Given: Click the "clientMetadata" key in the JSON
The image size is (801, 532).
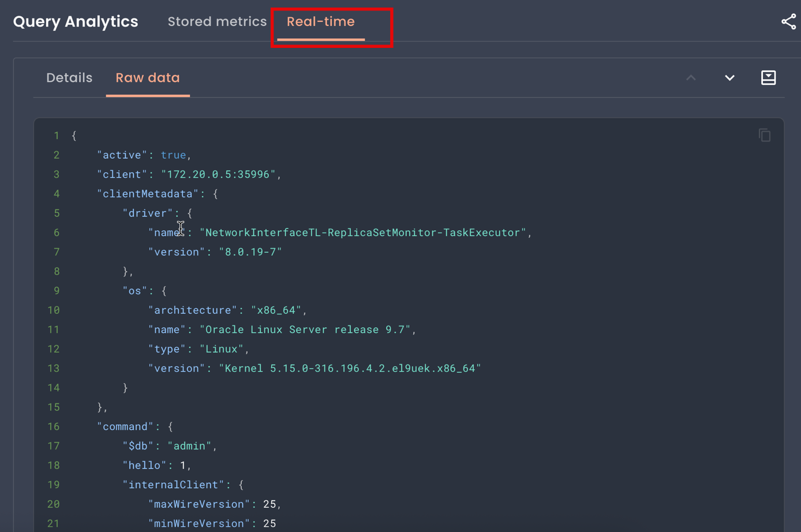Looking at the screenshot, I should tap(147, 194).
